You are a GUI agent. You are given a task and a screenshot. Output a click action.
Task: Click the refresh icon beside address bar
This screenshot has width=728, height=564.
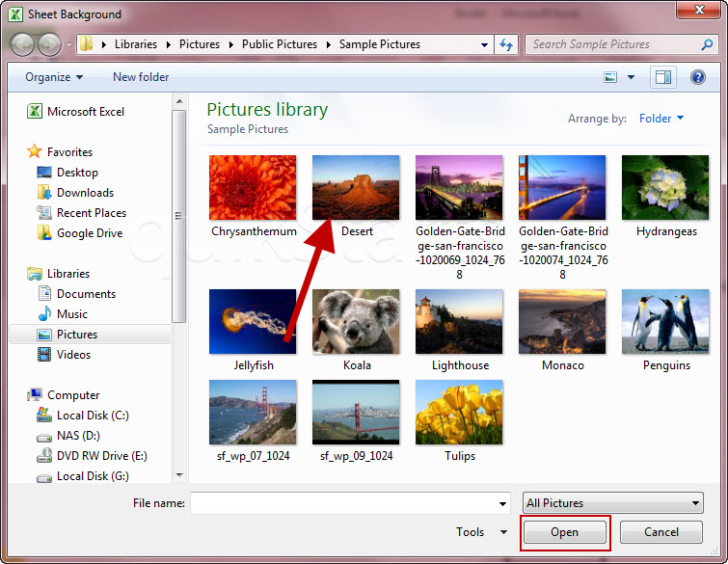[506, 44]
